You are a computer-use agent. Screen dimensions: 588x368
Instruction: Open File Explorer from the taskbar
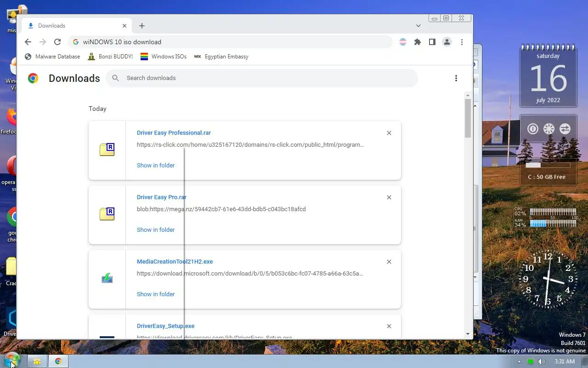pyautogui.click(x=37, y=362)
